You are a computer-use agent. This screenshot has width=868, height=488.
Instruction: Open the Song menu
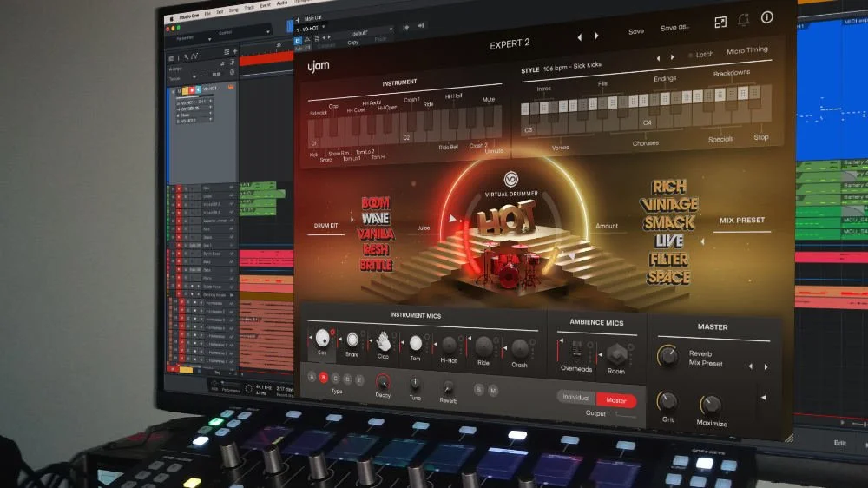pos(233,10)
